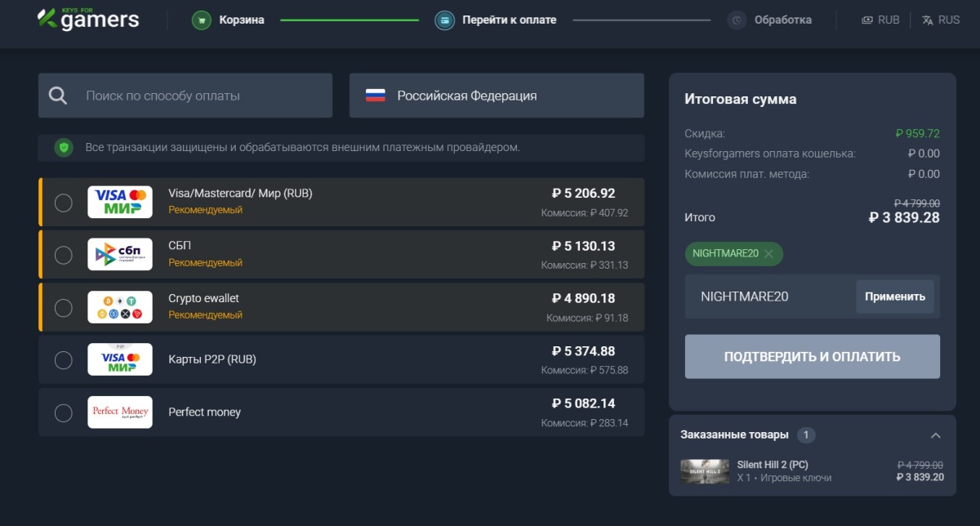Click Комиссия: ₽ 91.18 text
This screenshot has width=980, height=526.
(x=587, y=318)
